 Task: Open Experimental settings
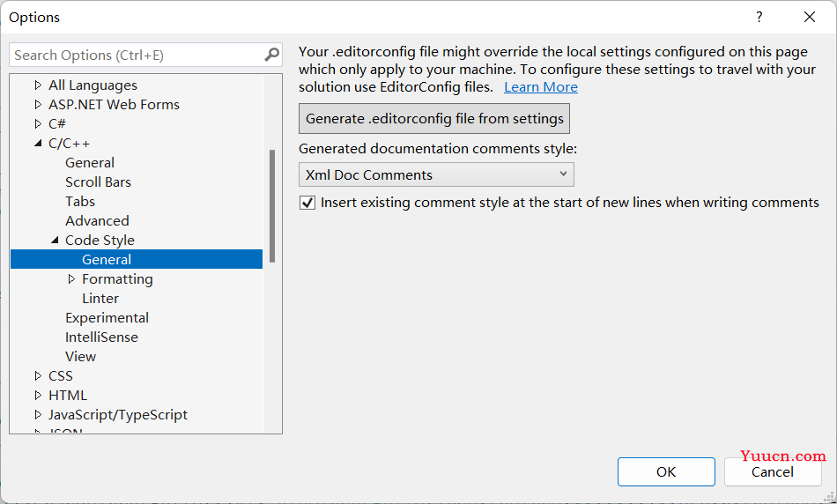click(x=107, y=318)
